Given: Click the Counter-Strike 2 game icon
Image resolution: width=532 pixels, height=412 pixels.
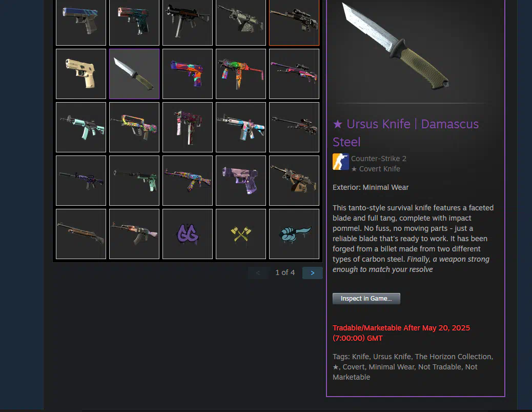Looking at the screenshot, I should pos(341,162).
